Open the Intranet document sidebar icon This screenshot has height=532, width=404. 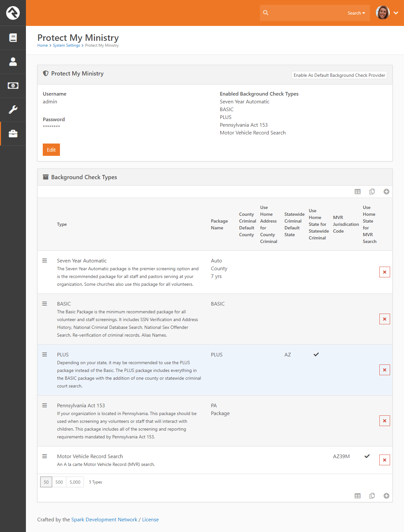[13, 38]
